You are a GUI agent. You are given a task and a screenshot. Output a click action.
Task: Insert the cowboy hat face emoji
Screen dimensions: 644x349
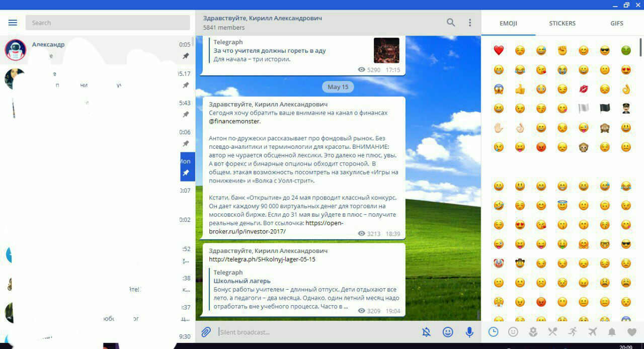[x=520, y=263]
